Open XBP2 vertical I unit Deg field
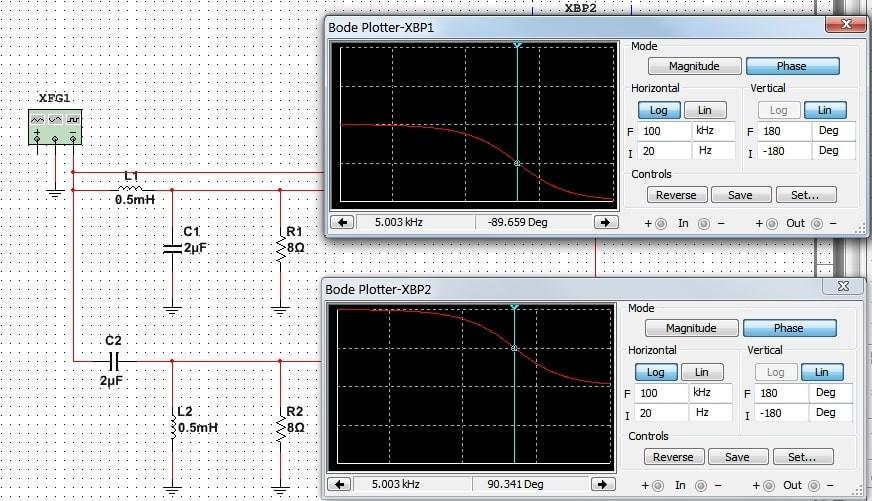Image resolution: width=872 pixels, height=501 pixels. click(830, 413)
